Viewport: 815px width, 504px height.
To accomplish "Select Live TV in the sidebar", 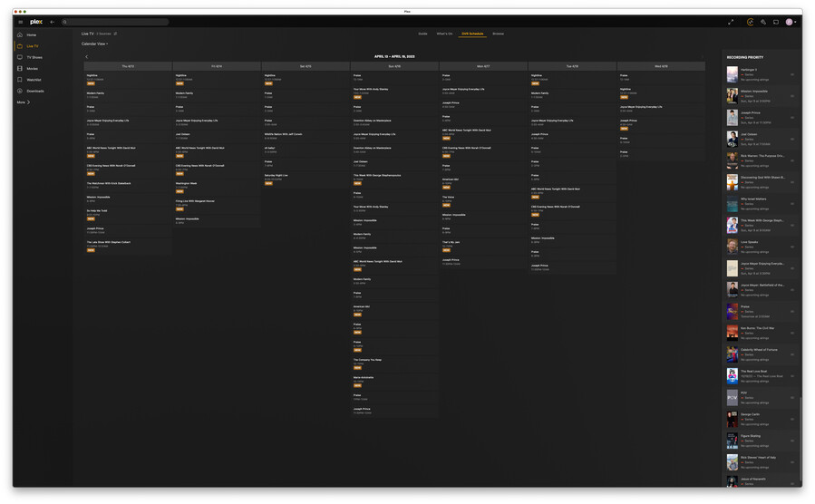I will pos(33,46).
